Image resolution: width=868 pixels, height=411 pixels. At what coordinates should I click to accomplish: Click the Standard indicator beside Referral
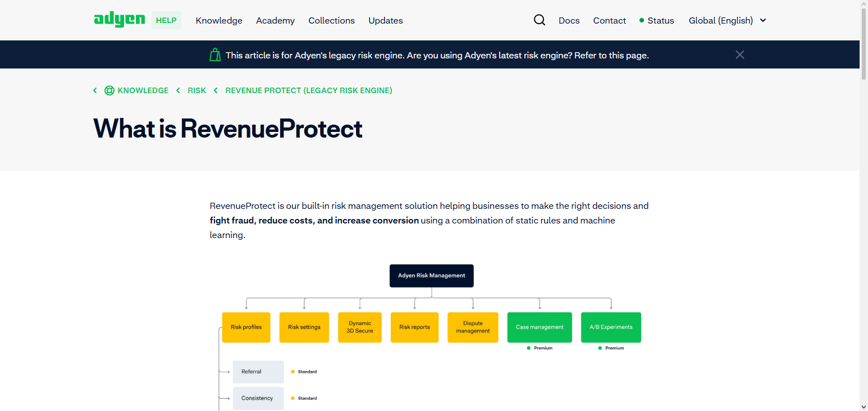pos(304,371)
